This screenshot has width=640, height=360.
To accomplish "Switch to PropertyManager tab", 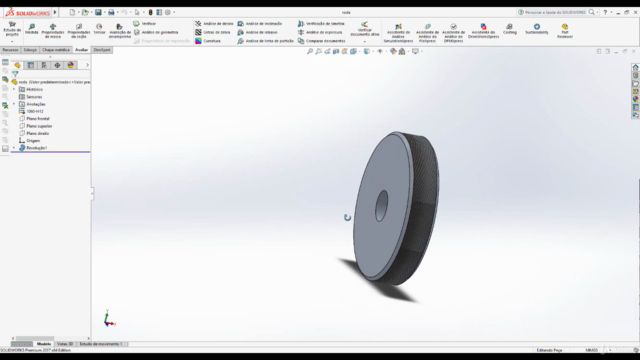I will tap(31, 65).
